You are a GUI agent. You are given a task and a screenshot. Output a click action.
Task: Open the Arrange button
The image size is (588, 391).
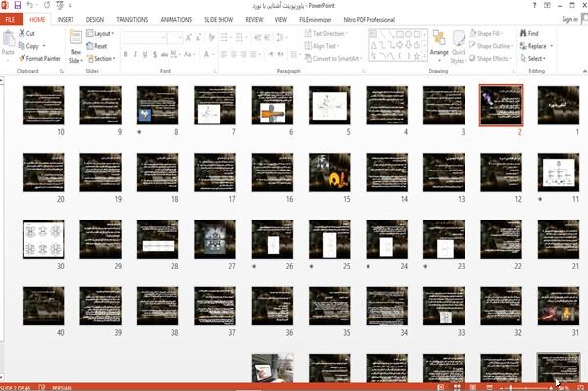(x=439, y=46)
